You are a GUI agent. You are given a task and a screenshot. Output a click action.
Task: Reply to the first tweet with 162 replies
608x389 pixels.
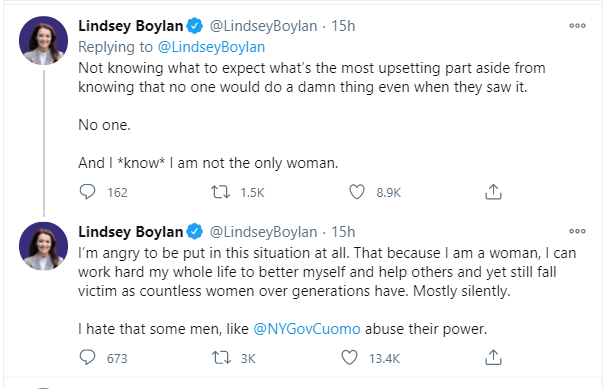[87, 192]
